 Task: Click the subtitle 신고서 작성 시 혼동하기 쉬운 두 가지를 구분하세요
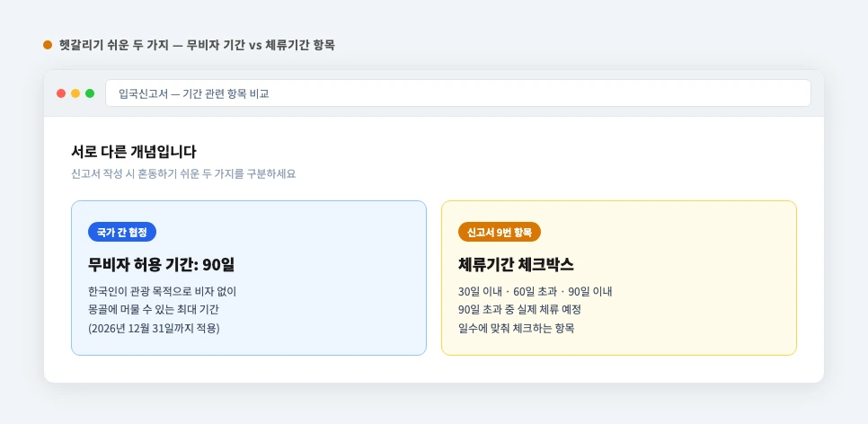point(183,173)
